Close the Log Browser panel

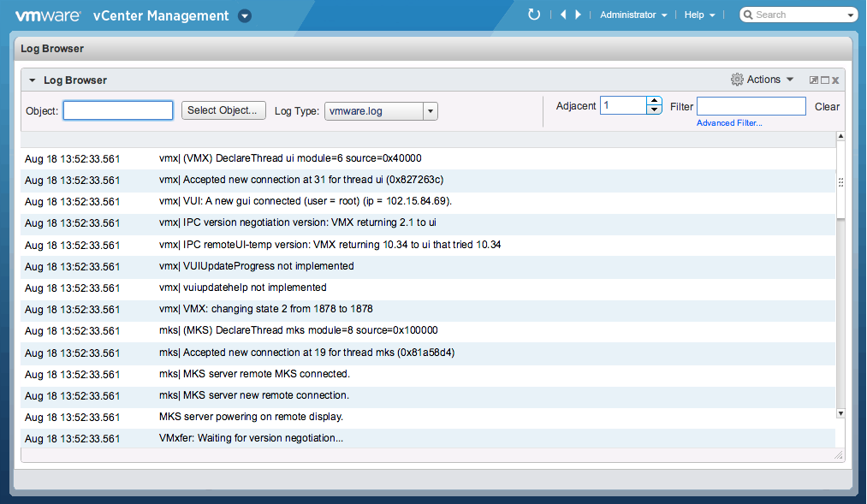click(x=835, y=80)
